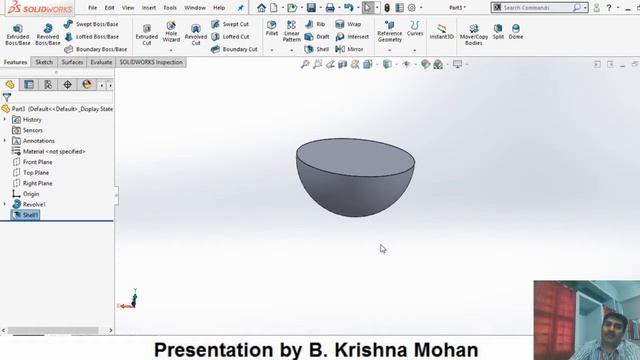Open the PropertyManager tab
The height and width of the screenshot is (360, 640).
(29, 84)
